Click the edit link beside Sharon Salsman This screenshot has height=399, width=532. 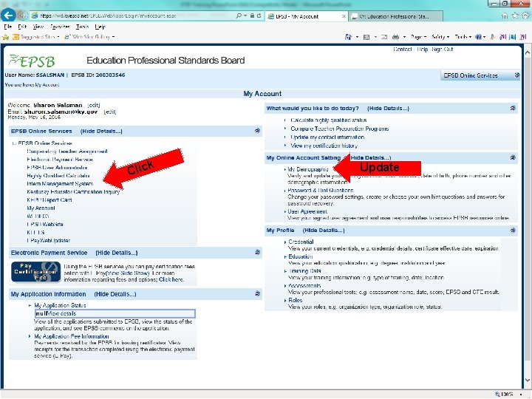coord(94,105)
